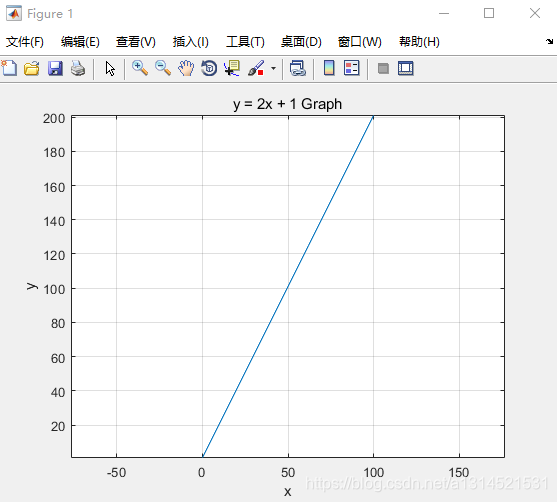This screenshot has width=557, height=502.
Task: Minimize the Figure 1 window
Action: [x=444, y=14]
